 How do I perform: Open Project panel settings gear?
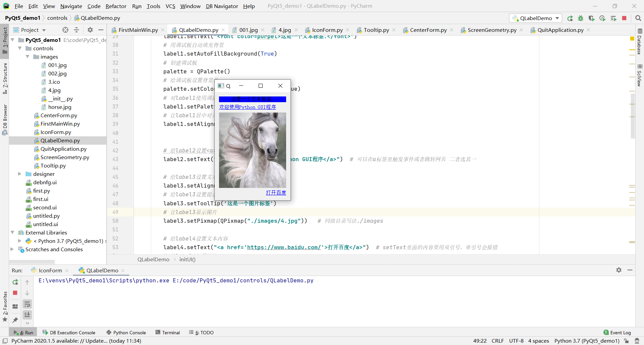pos(90,30)
